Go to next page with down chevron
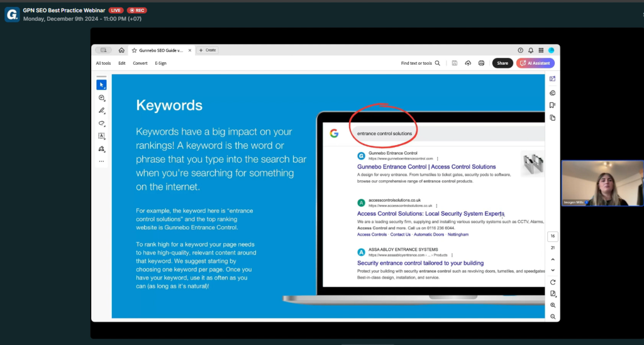Screen dimensions: 644x345 coord(553,270)
